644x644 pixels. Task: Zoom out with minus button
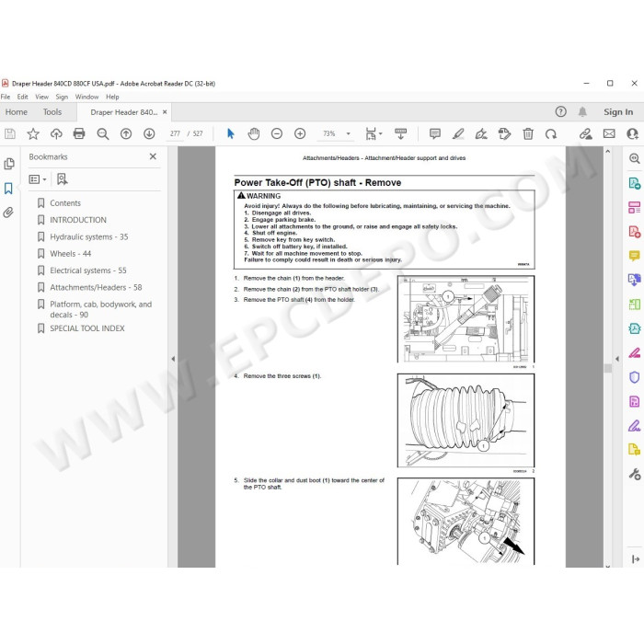click(x=277, y=134)
